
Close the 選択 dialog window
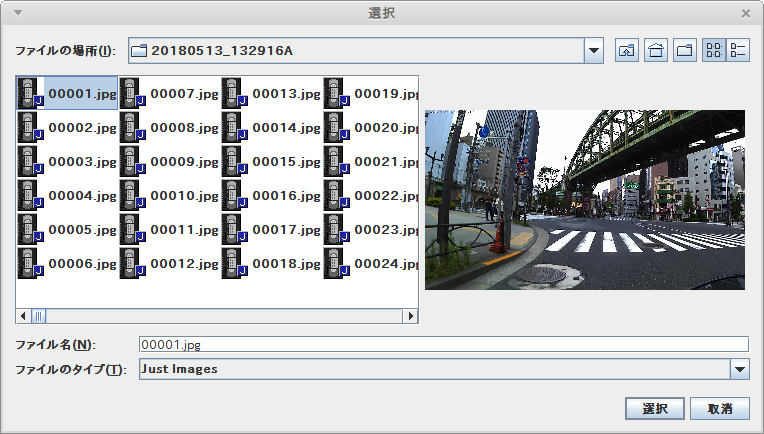click(x=745, y=14)
